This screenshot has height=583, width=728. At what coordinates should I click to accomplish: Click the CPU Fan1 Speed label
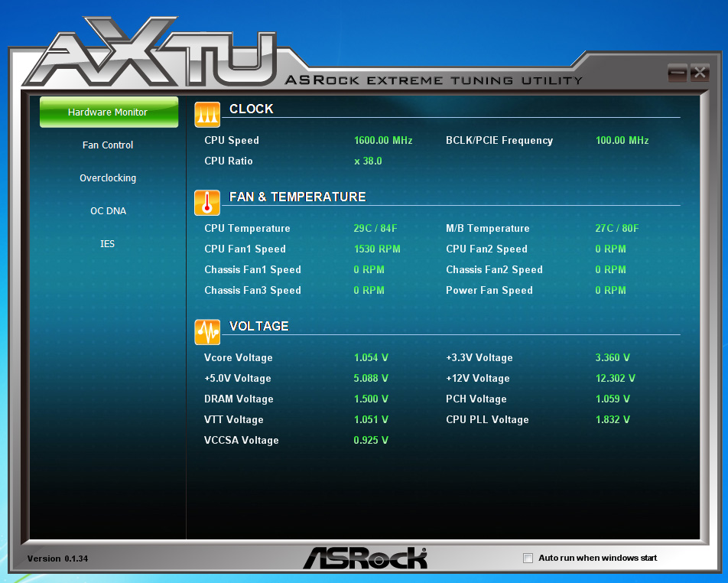[x=245, y=249]
